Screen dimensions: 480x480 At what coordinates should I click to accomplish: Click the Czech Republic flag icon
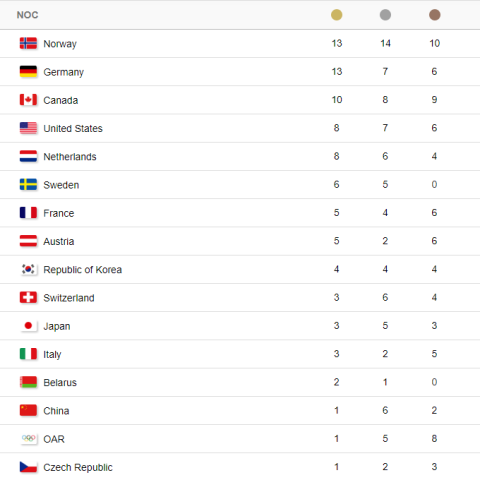pyautogui.click(x=28, y=467)
